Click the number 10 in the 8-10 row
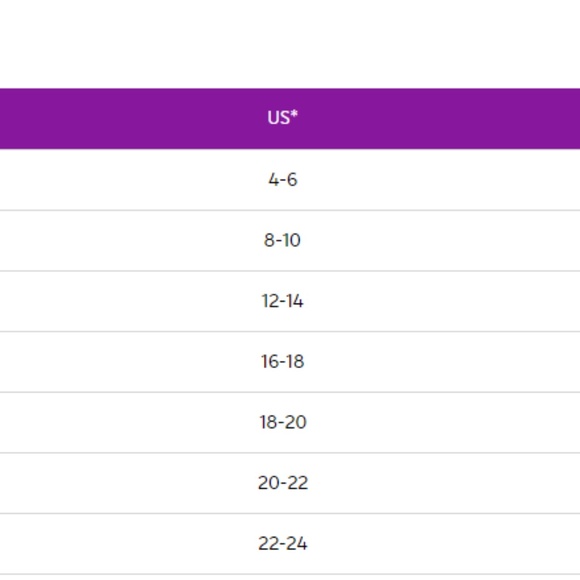 point(292,240)
